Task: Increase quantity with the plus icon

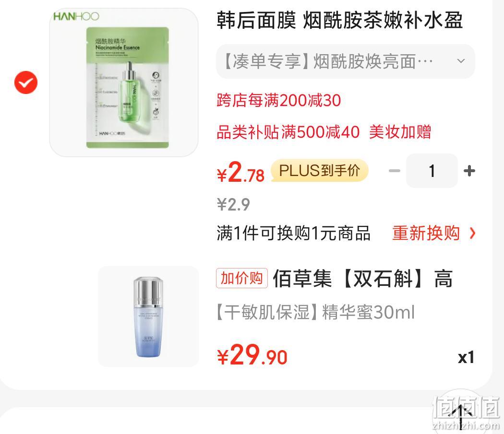Action: click(x=469, y=171)
